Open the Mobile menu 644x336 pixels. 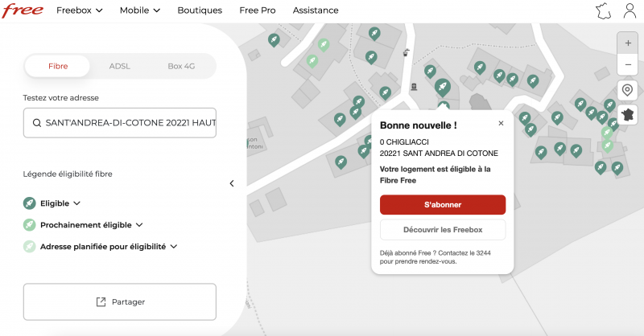coord(139,10)
